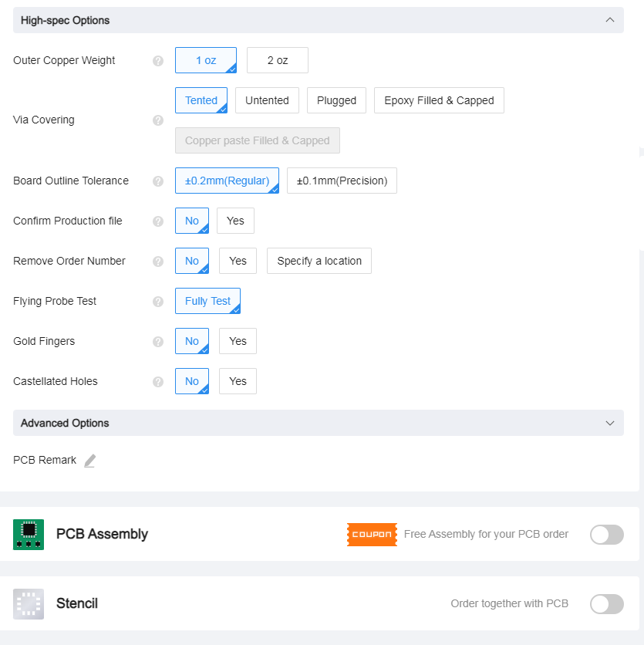Select Plugged via covering option

coord(336,100)
